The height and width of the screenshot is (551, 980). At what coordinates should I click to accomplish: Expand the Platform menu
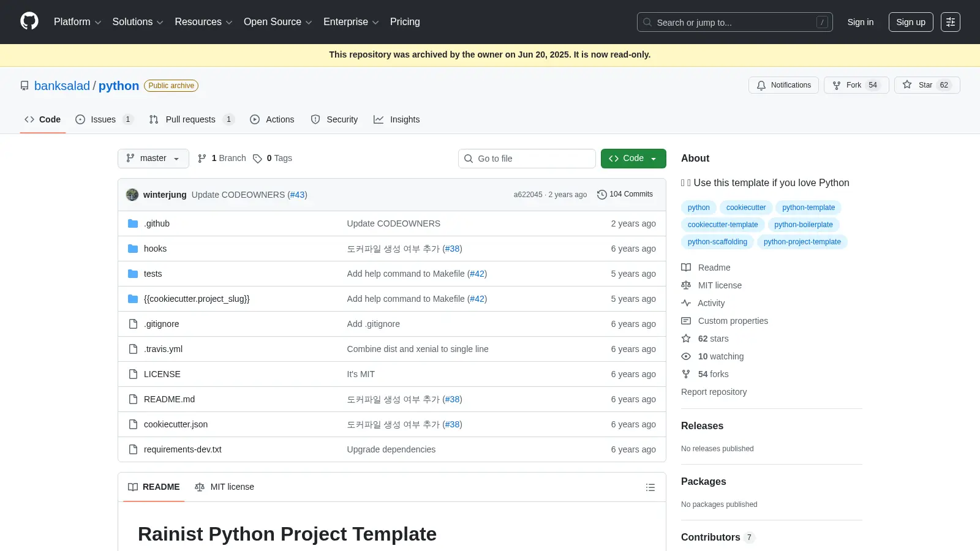[x=77, y=22]
